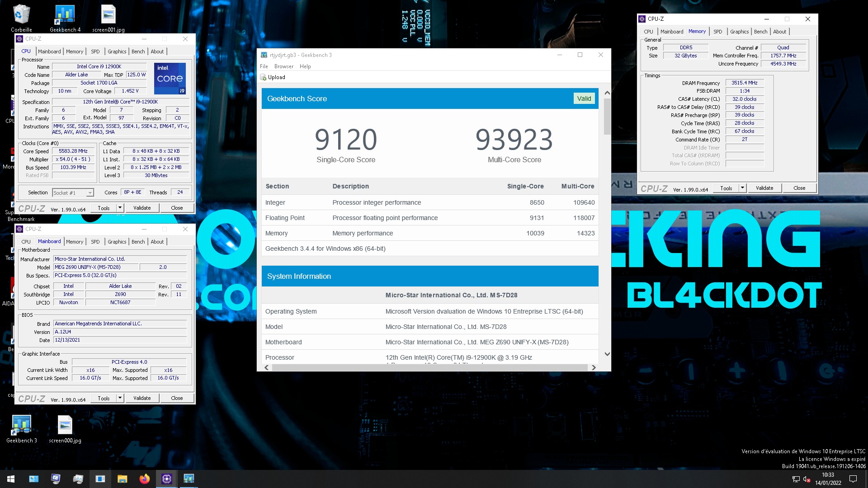Open the Socket #1 selection dropdown
868x488 pixels.
(x=73, y=193)
